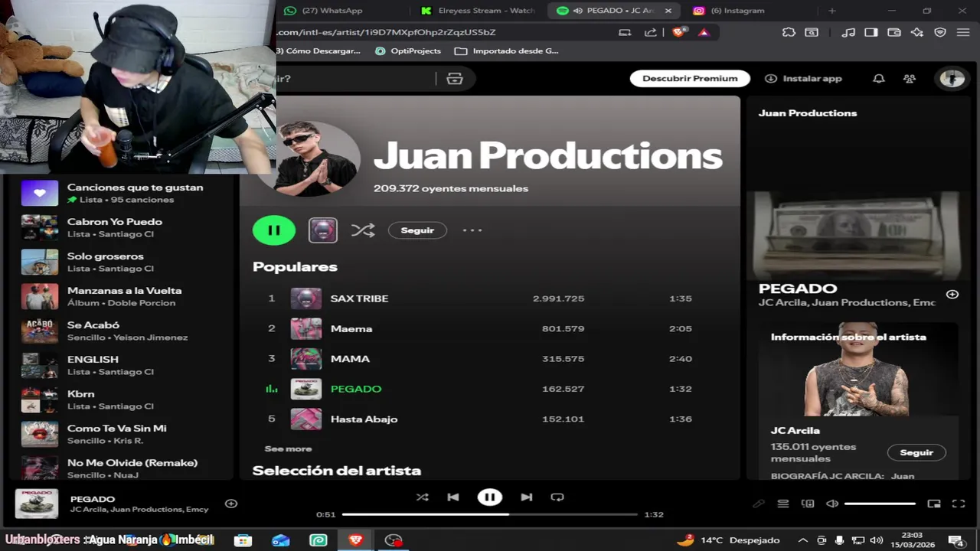
Task: Expand hidden system tray icons chevron
Action: [x=802, y=540]
